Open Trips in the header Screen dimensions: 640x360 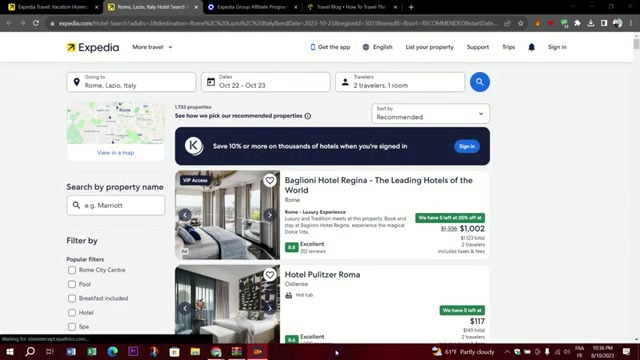508,47
